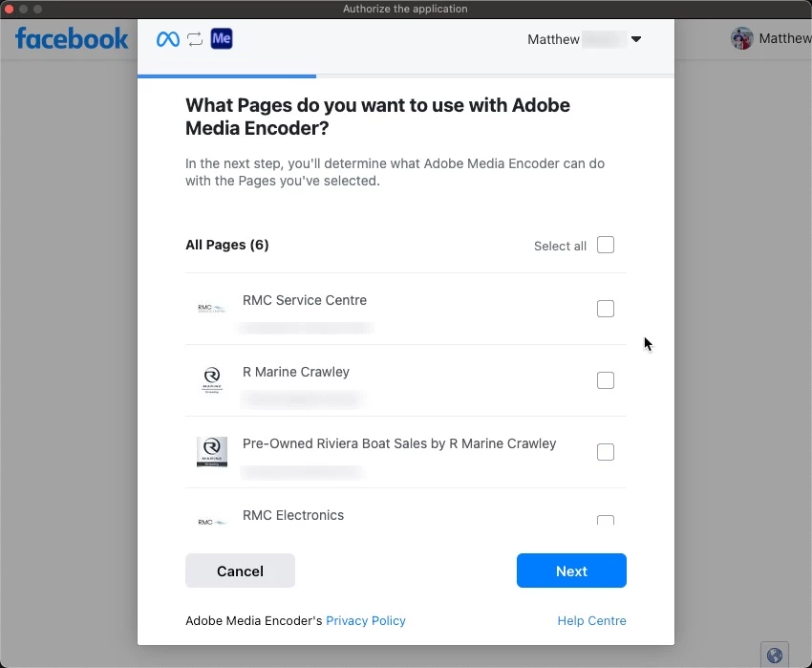This screenshot has height=668, width=812.
Task: Click the Meta infinity logo icon
Action: point(168,39)
